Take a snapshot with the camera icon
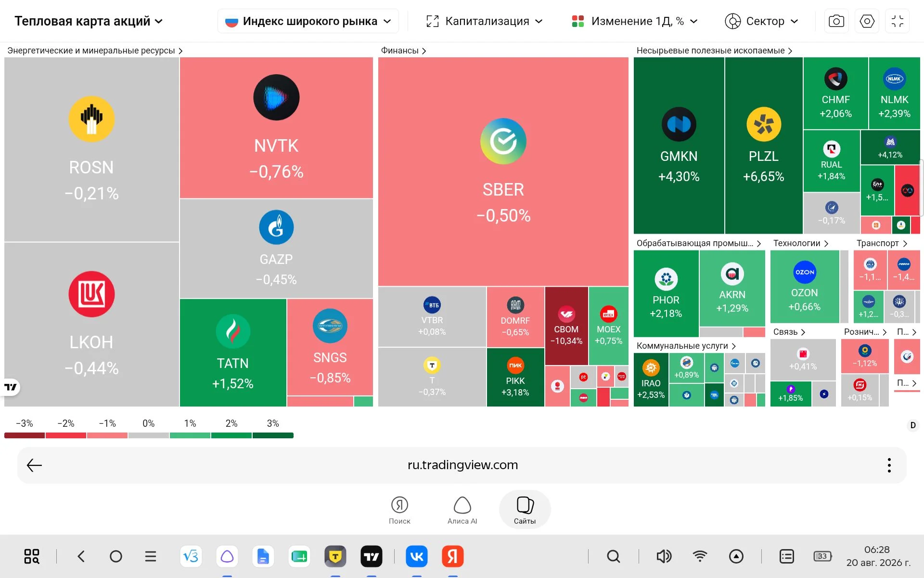 point(836,21)
